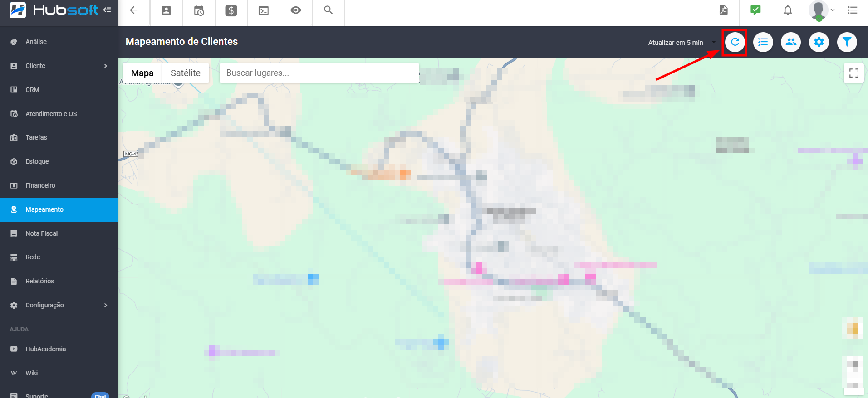Refresh the client map
The height and width of the screenshot is (398, 868).
tap(735, 42)
